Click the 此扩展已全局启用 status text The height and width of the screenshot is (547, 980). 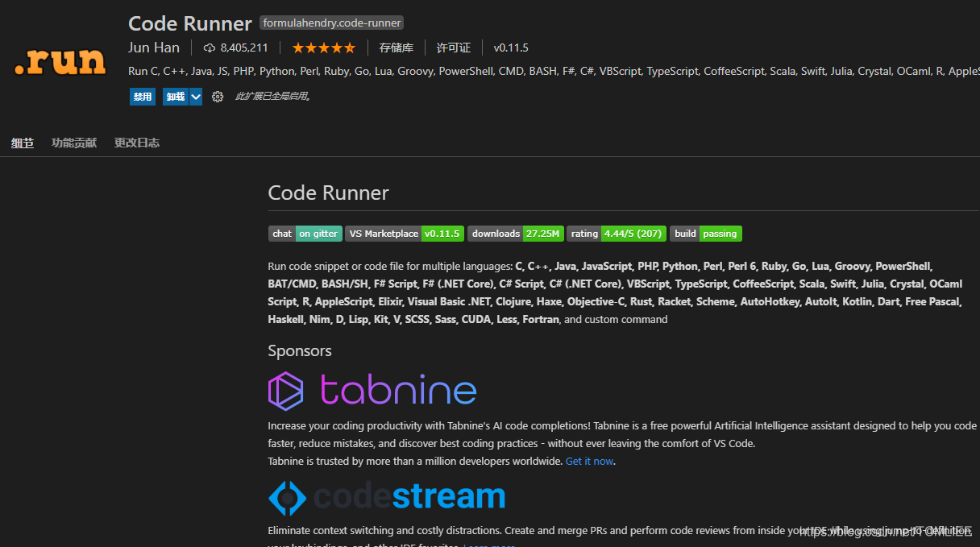[x=273, y=97]
